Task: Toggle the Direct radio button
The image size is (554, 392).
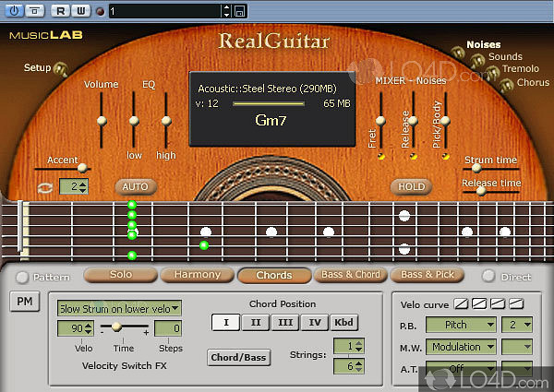Action: (488, 276)
